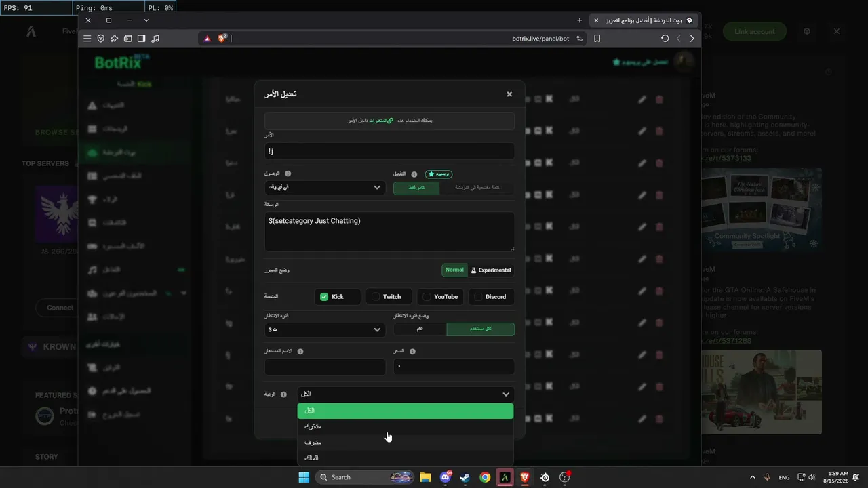Switch editor mode to Experimental

(x=490, y=270)
